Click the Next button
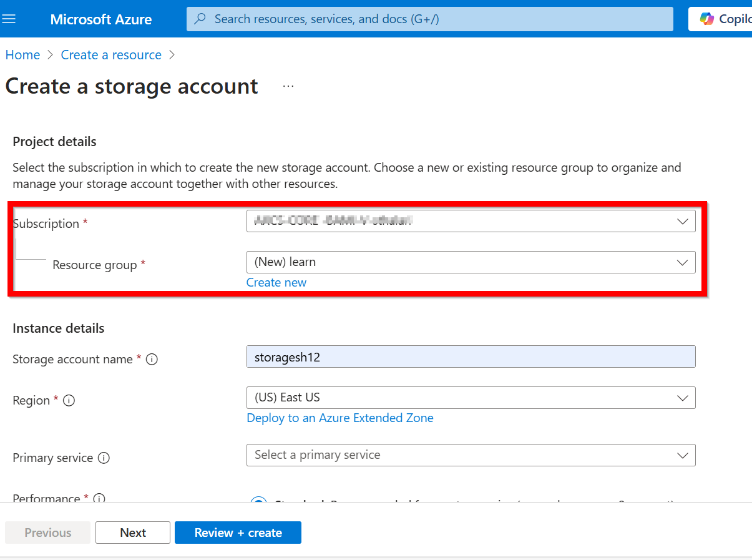The height and width of the screenshot is (560, 752). tap(132, 533)
